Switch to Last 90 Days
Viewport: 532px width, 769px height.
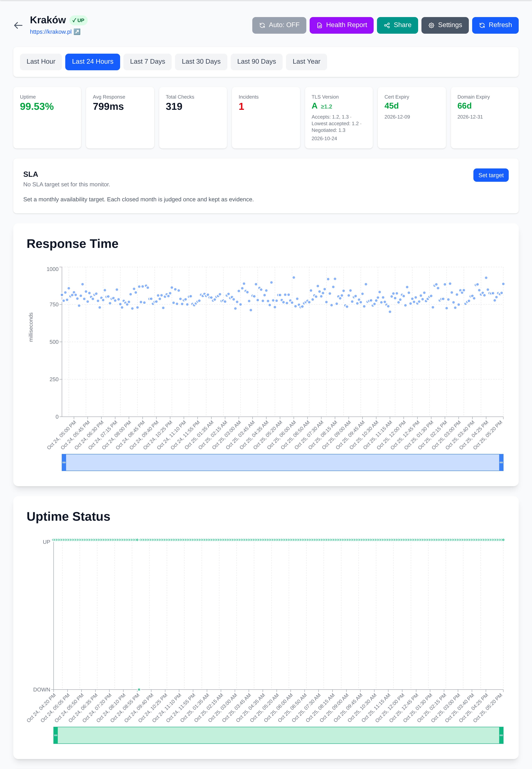[x=256, y=62]
